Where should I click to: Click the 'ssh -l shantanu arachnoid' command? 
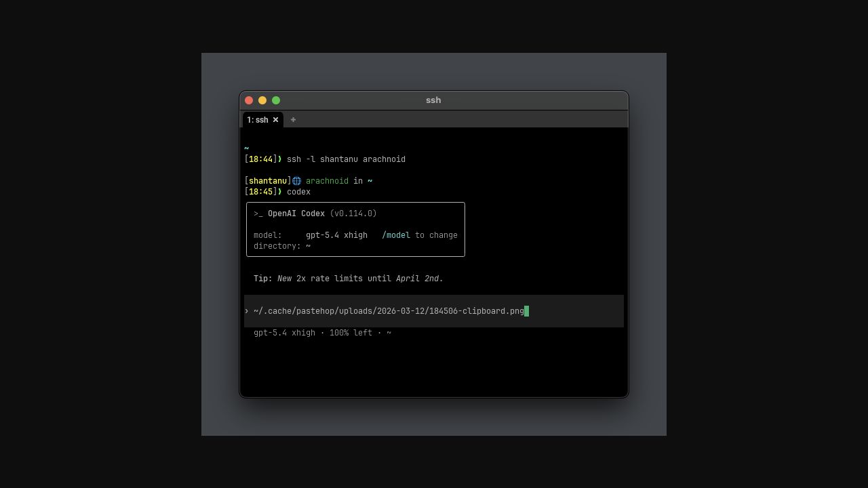tap(346, 159)
